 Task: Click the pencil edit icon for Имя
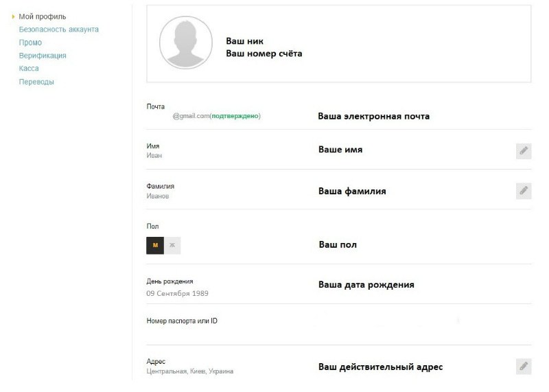coord(524,151)
